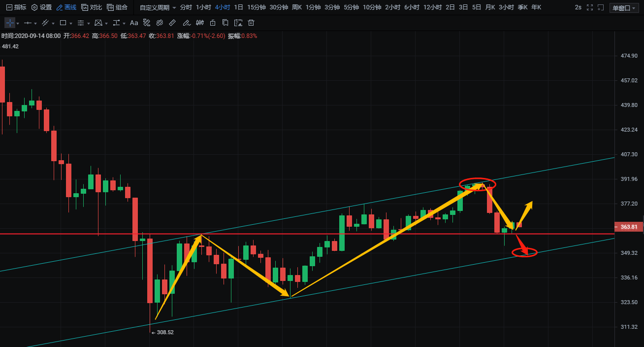Screen dimensions: 644x347
Task: Click the 2s refresh interval
Action: tap(578, 7)
